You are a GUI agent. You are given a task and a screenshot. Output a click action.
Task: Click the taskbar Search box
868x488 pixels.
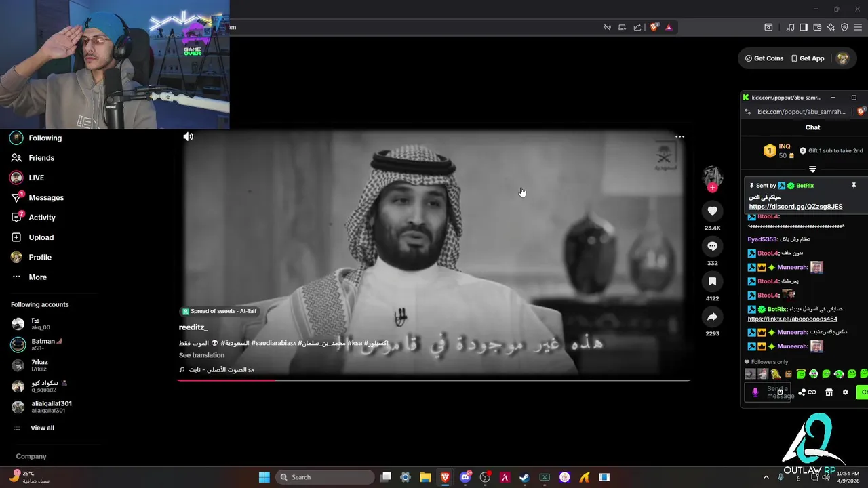[x=325, y=477]
